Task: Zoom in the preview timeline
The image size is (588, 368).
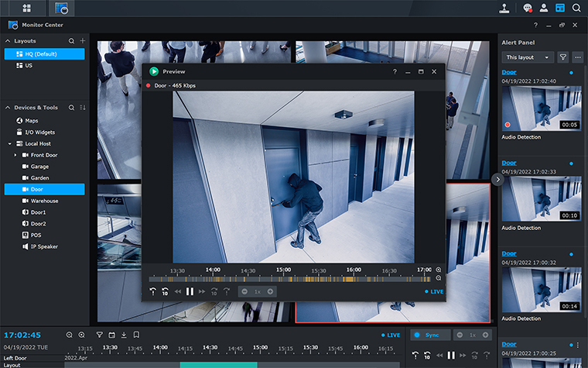Action: (x=439, y=270)
